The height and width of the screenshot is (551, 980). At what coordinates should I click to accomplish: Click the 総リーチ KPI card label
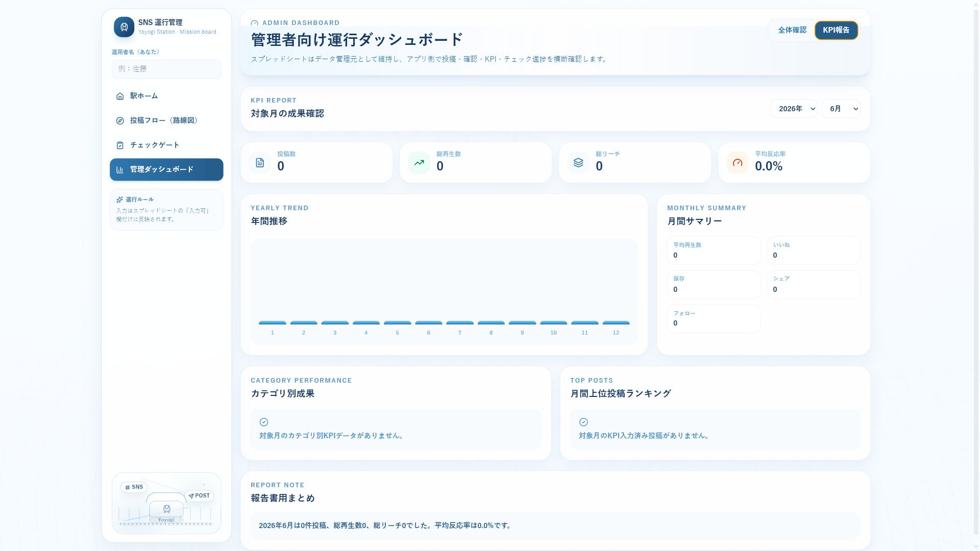point(608,154)
